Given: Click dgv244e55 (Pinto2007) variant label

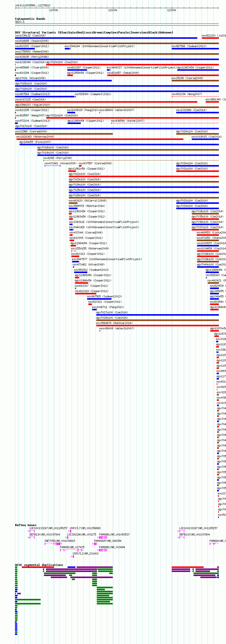Looking at the screenshot, I should (x=35, y=142).
